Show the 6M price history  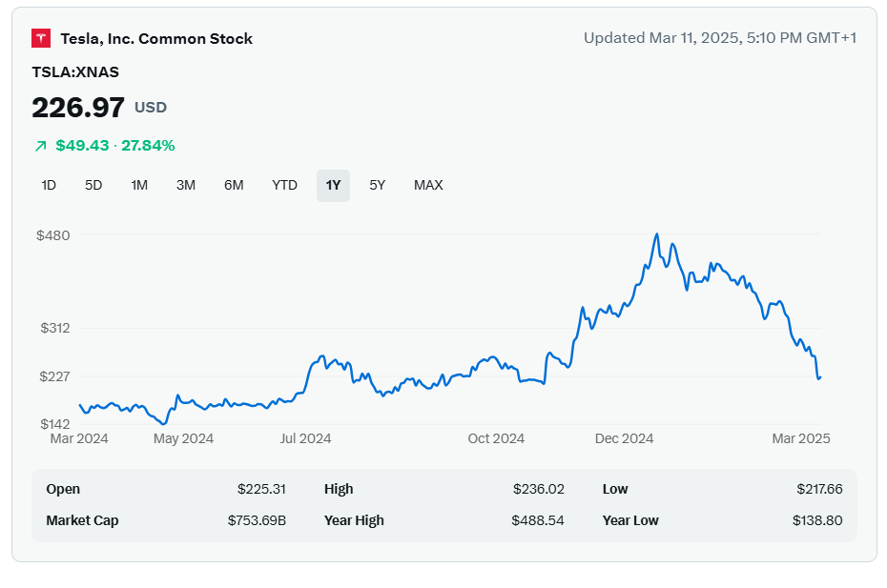point(234,185)
